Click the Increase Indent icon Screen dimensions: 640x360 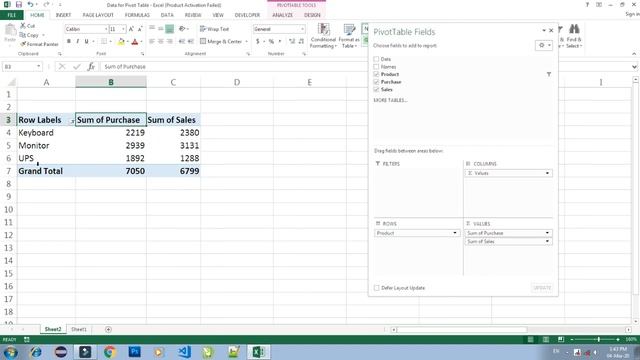191,41
